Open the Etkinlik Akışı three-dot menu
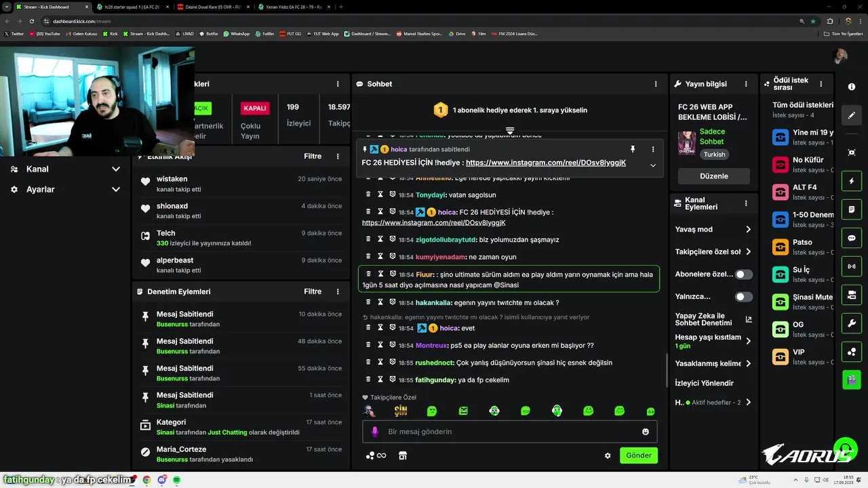The width and height of the screenshot is (868, 488). point(338,157)
